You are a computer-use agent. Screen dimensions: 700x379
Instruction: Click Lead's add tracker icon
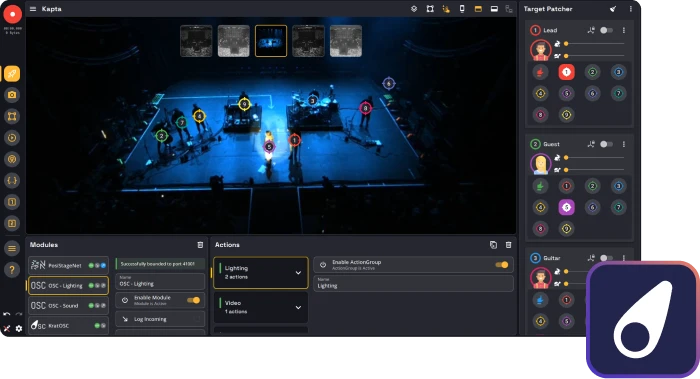click(591, 30)
